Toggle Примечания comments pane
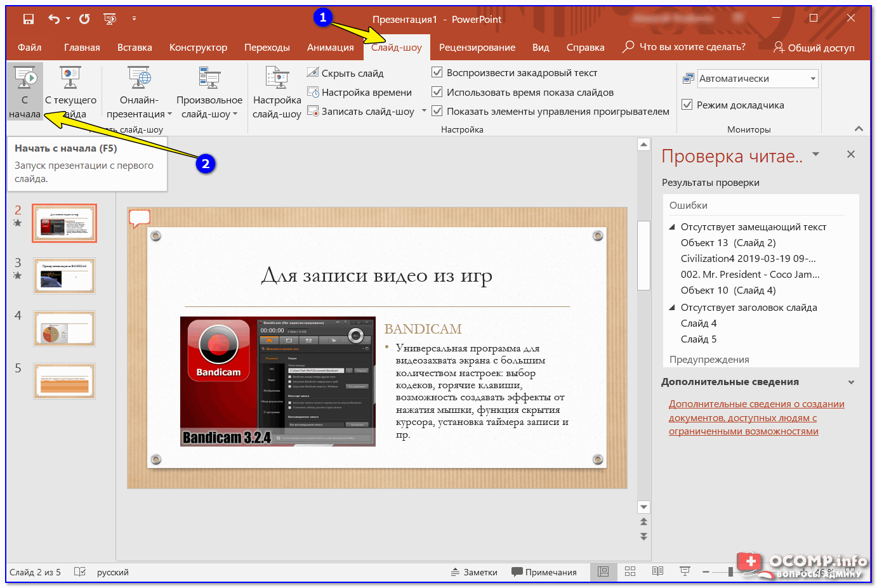Viewport: 877px width, 588px height. 544,572
